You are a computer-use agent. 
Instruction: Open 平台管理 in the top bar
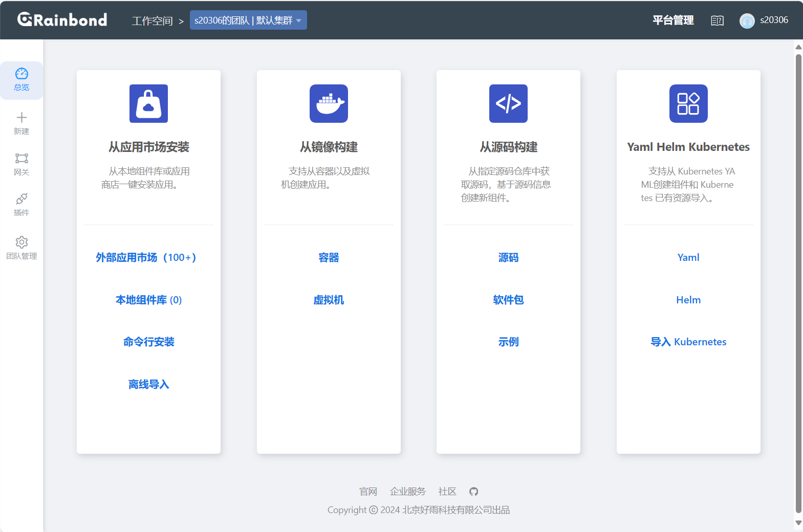[673, 20]
